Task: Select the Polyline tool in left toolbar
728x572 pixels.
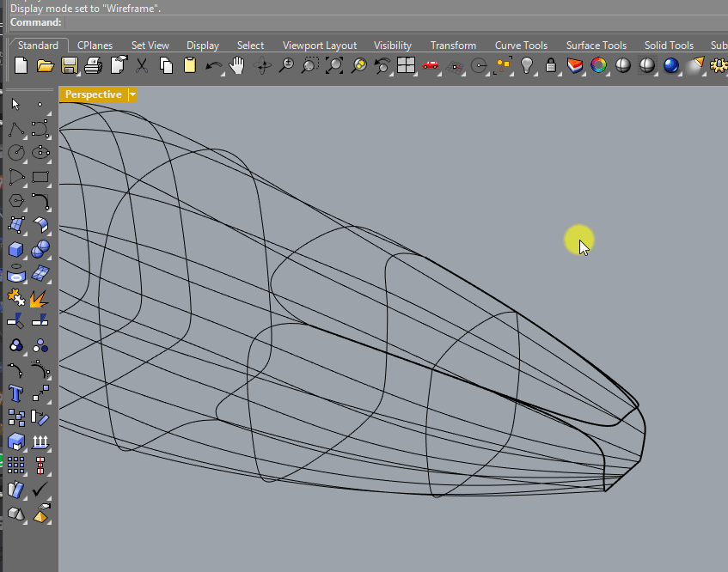Action: [15, 130]
